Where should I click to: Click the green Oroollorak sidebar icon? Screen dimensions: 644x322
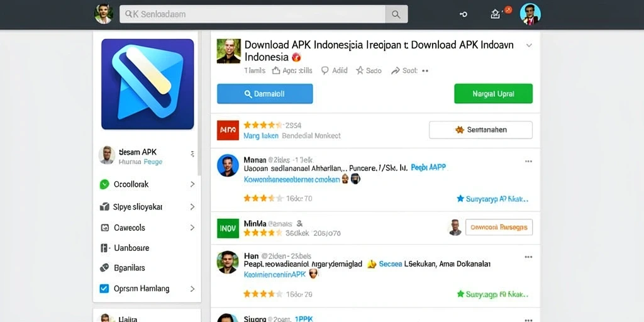[104, 184]
